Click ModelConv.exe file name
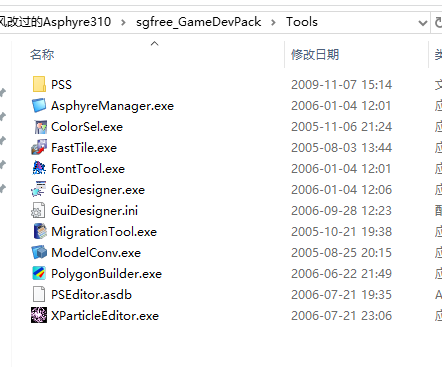Screen dimensions: 442x367 coord(96,253)
